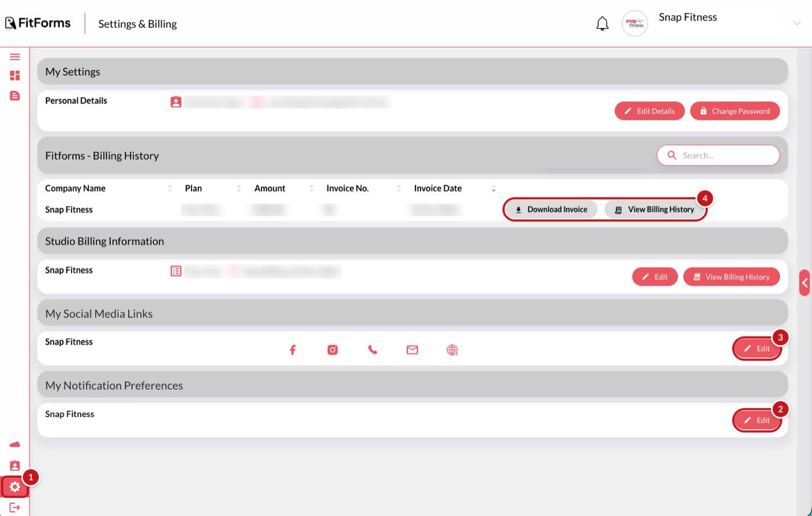Click Change Password button

735,111
